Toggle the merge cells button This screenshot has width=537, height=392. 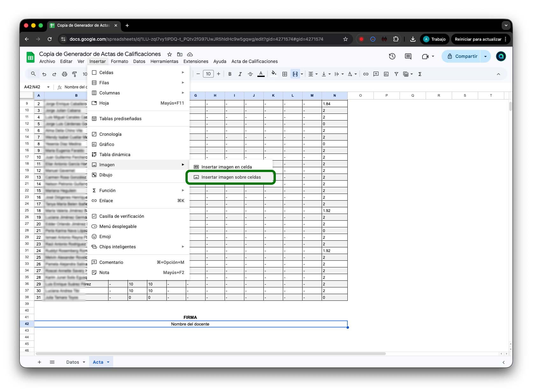[x=295, y=74]
